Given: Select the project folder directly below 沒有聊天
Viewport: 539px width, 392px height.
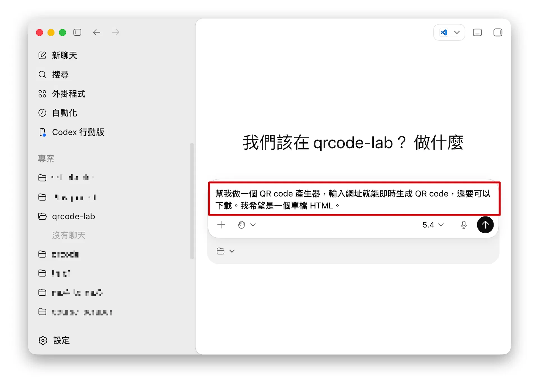Looking at the screenshot, I should point(58,254).
